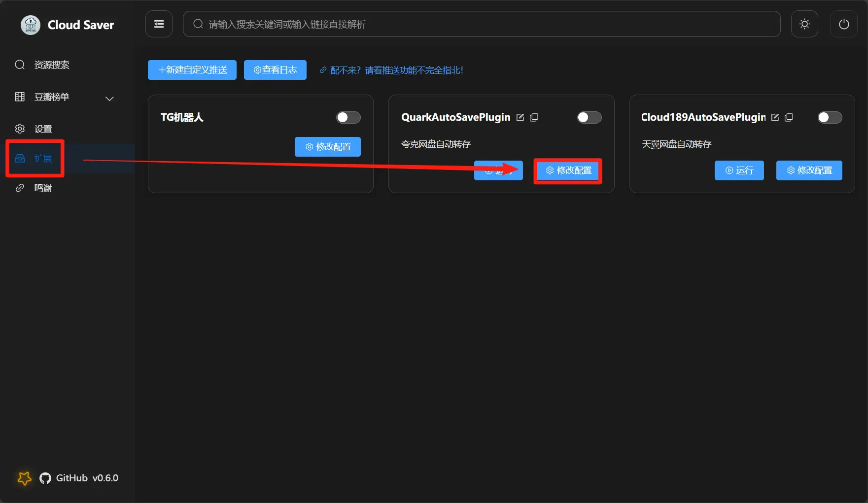868x503 pixels.
Task: Expand the 豆瓣榜单 submenu chevron
Action: (109, 99)
